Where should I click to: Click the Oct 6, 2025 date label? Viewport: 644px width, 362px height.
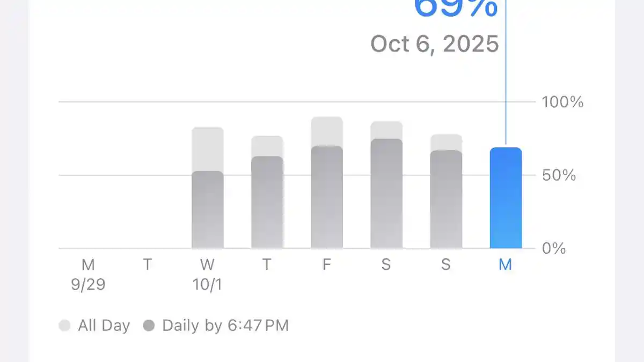[435, 43]
